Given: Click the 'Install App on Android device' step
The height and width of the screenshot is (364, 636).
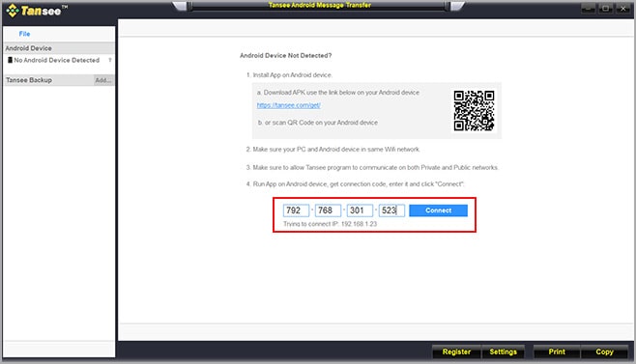Looking at the screenshot, I should [289, 75].
